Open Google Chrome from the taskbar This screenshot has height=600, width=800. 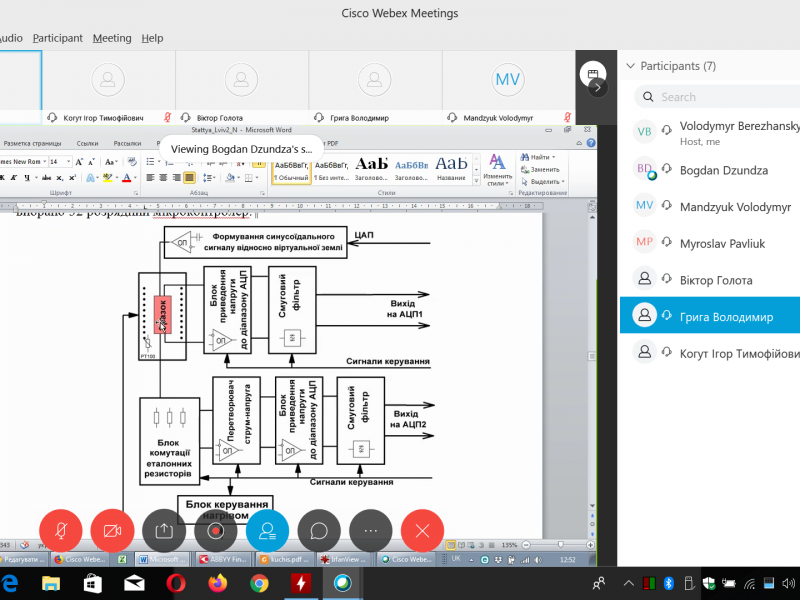coord(259,582)
